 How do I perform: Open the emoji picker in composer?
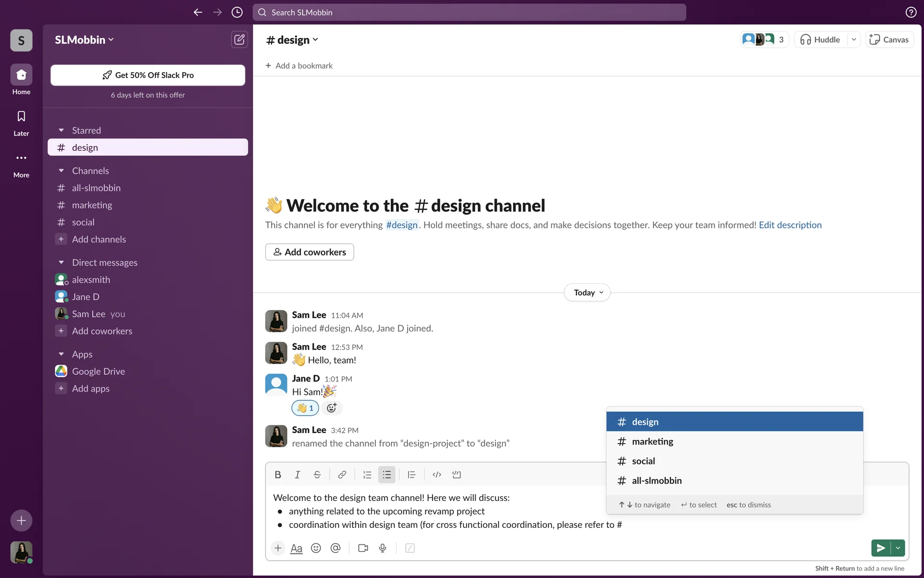[x=316, y=548]
